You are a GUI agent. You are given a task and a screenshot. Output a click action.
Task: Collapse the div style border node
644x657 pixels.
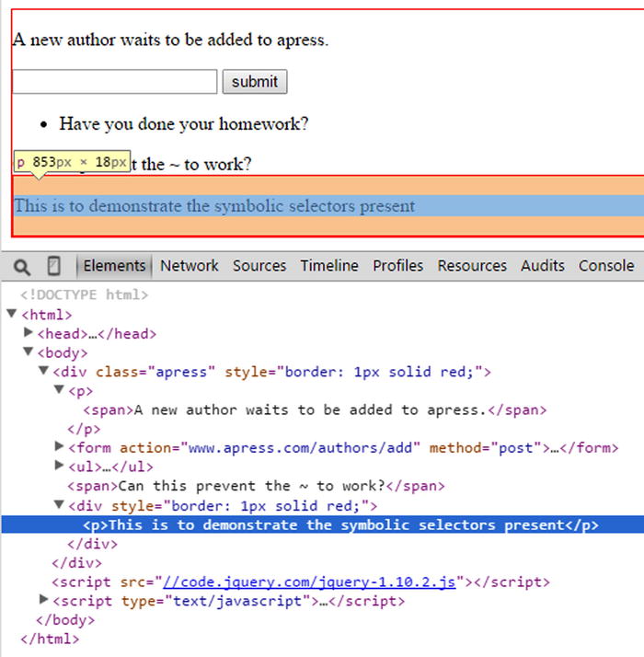coord(59,504)
